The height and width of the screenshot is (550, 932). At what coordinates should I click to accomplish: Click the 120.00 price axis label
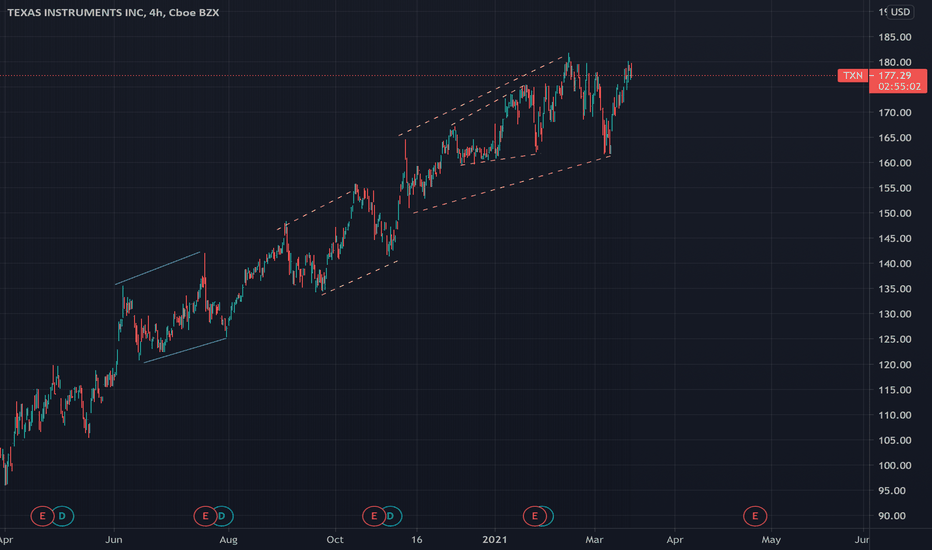[895, 364]
